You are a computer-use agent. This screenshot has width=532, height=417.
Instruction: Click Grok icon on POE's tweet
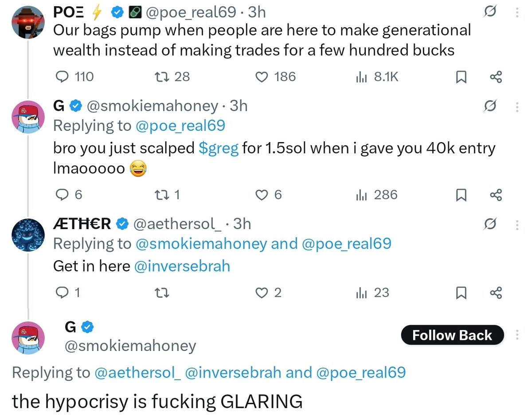coord(490,12)
